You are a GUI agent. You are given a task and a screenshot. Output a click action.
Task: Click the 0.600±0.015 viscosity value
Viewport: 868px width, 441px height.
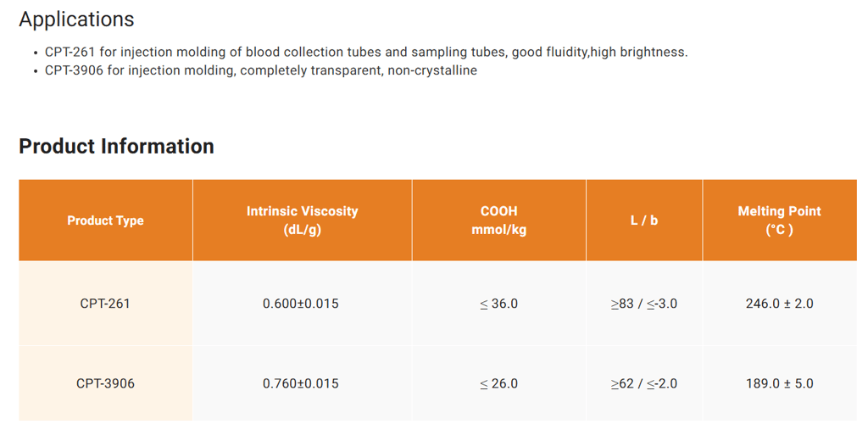[301, 304]
